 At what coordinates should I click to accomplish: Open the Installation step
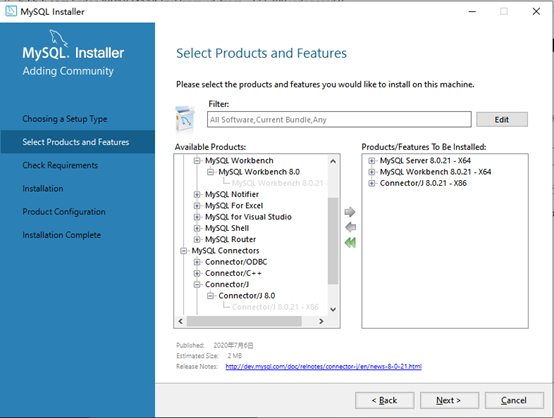(x=43, y=188)
